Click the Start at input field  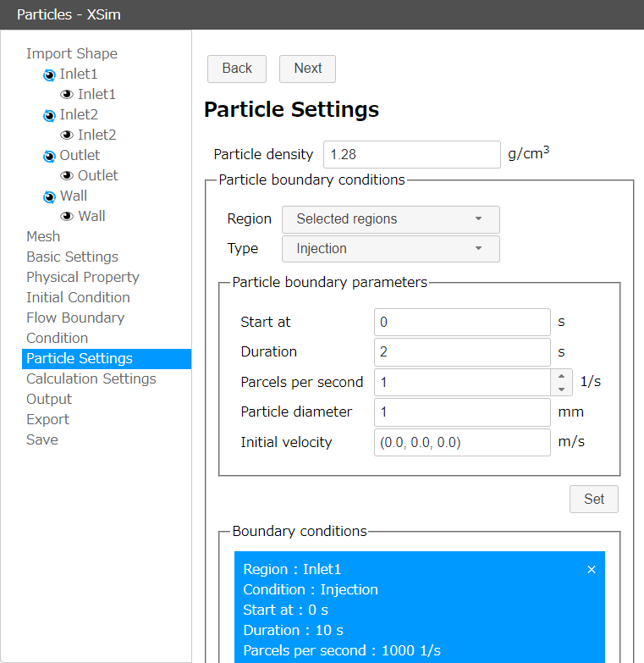pyautogui.click(x=462, y=323)
